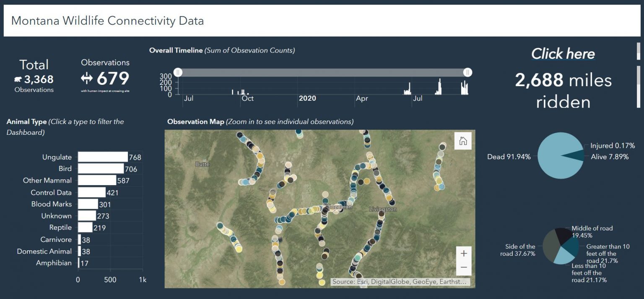Viewport: 644px width, 299px height.
Task: Zoom the map in with the plus icon
Action: (x=464, y=253)
